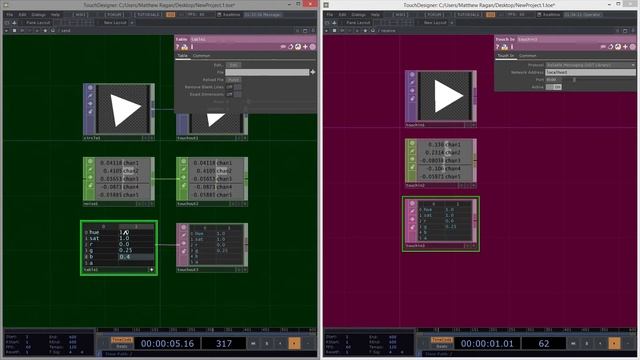Click help question-mark icon in touchin3 panel
This screenshot has height=360, width=640.
pyautogui.click(x=498, y=47)
